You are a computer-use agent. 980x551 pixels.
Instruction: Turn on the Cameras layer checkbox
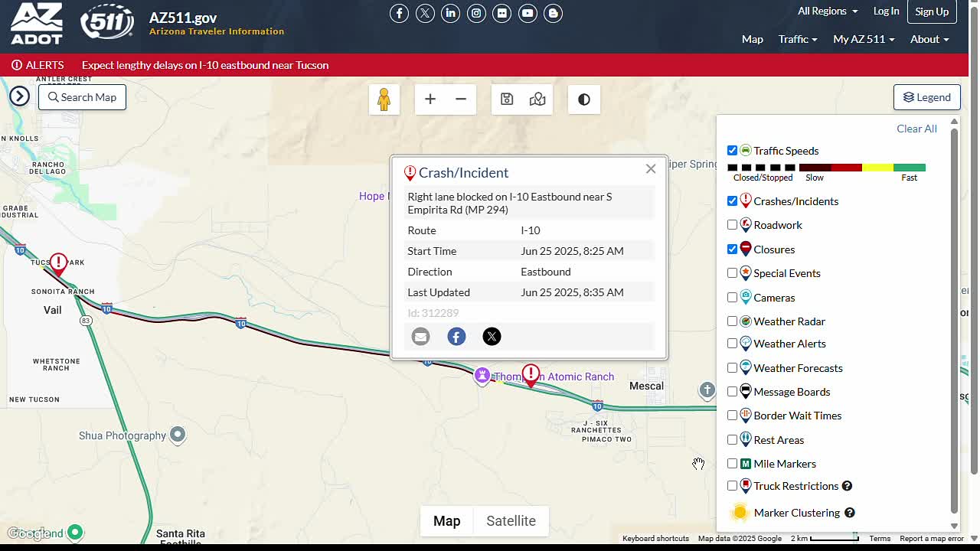(x=733, y=298)
